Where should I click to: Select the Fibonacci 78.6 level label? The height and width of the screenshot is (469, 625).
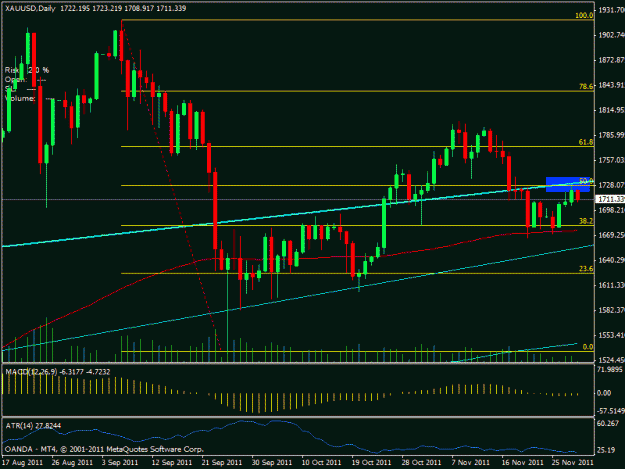pos(586,86)
